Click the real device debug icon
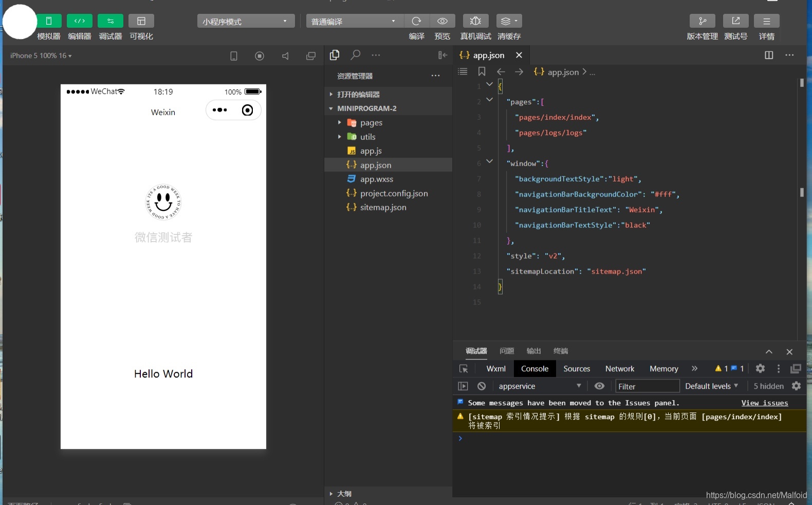The image size is (812, 505). tap(476, 21)
